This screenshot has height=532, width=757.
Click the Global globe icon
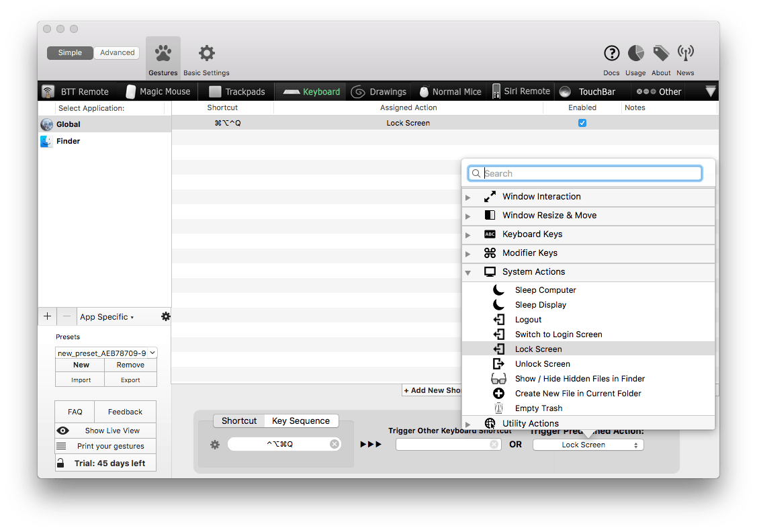(x=47, y=124)
